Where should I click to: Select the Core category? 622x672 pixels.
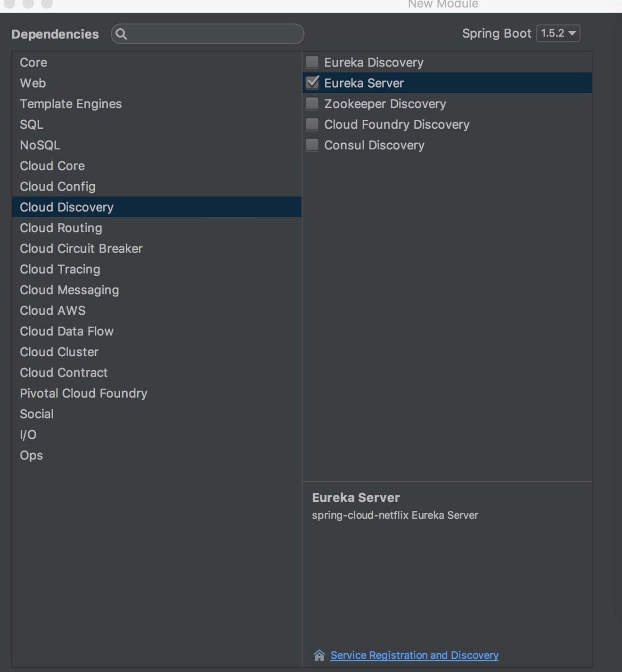coord(33,63)
